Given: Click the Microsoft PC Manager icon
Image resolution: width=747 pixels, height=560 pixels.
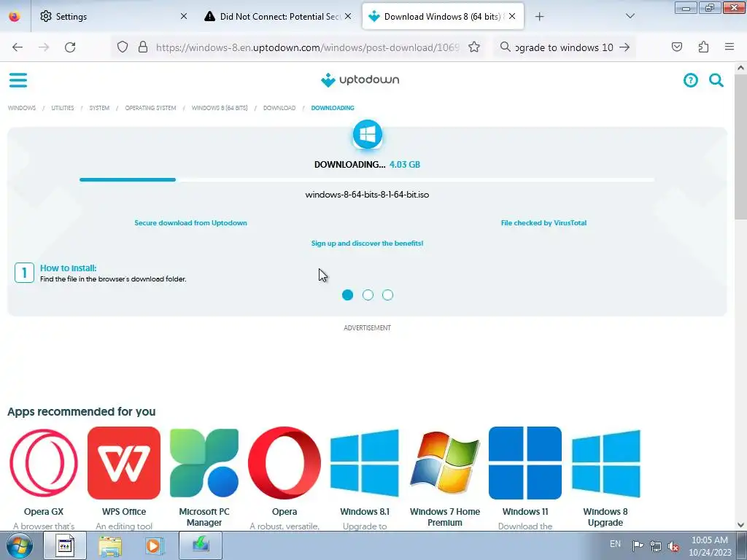Looking at the screenshot, I should pyautogui.click(x=204, y=463).
